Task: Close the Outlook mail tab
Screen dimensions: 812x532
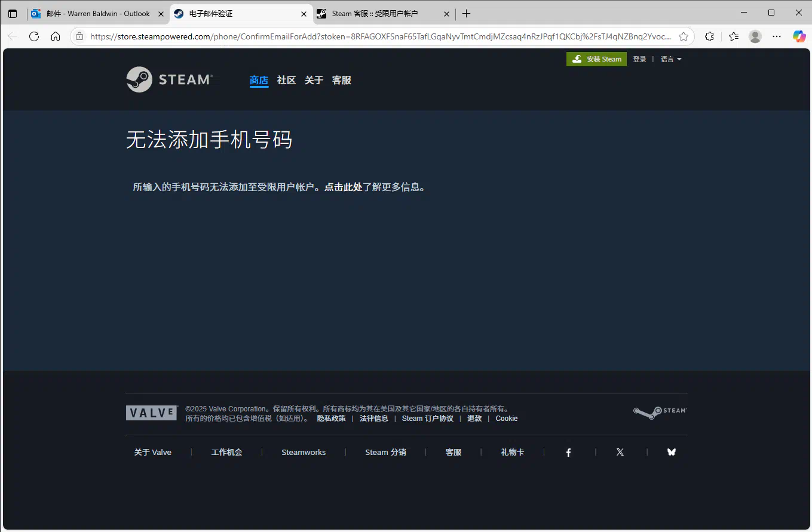Action: click(160, 13)
